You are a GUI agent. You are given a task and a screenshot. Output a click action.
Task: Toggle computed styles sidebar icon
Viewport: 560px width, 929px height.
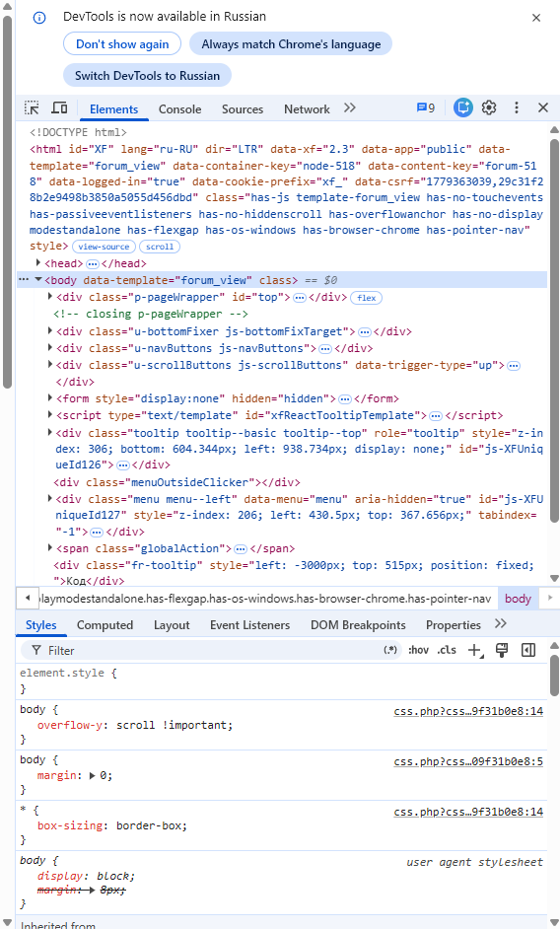(x=528, y=650)
